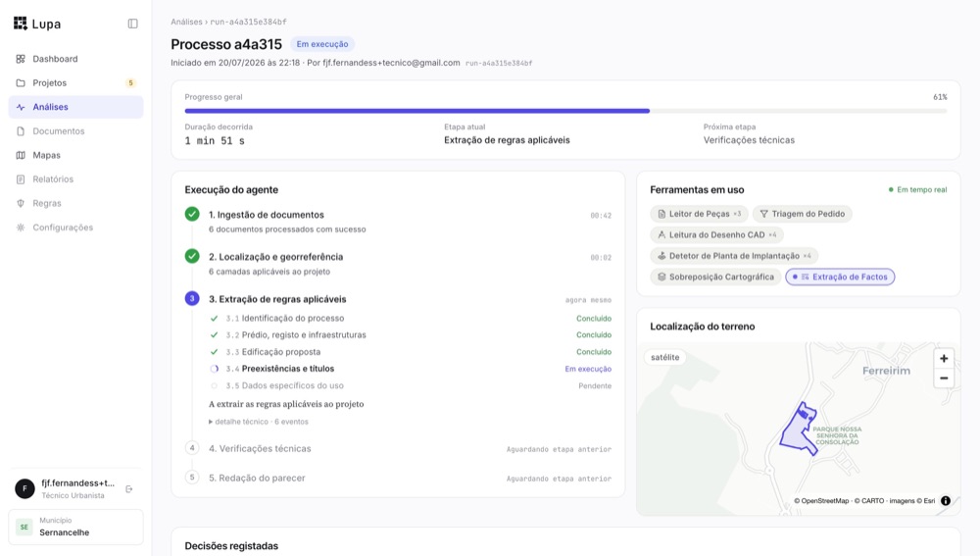
Task: Click the Leitor de Peças document icon
Action: pos(661,214)
